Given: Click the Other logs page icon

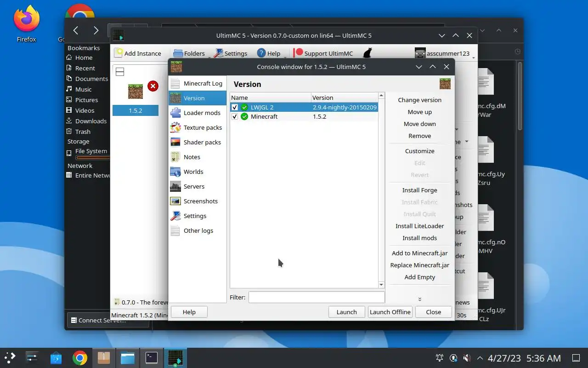Looking at the screenshot, I should 175,230.
